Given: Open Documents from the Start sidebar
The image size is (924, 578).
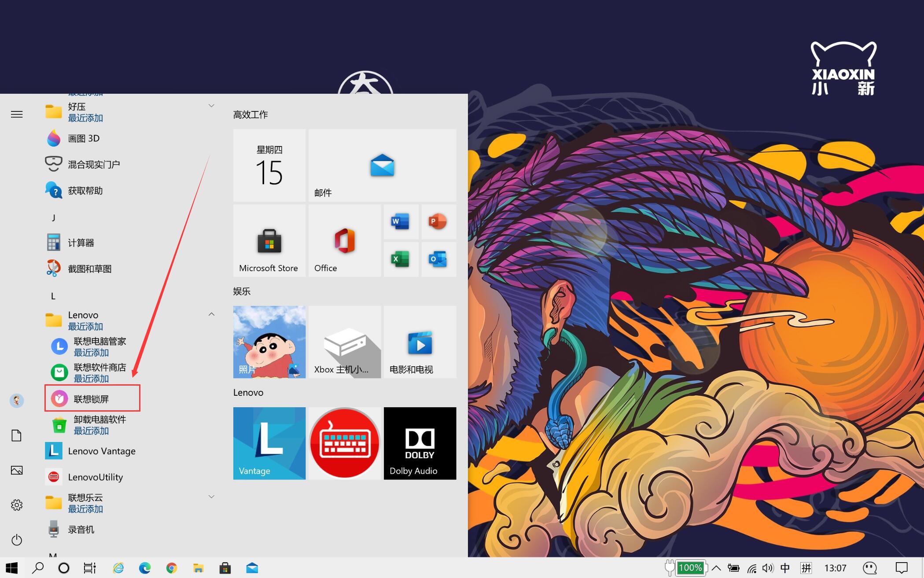Looking at the screenshot, I should [x=17, y=435].
